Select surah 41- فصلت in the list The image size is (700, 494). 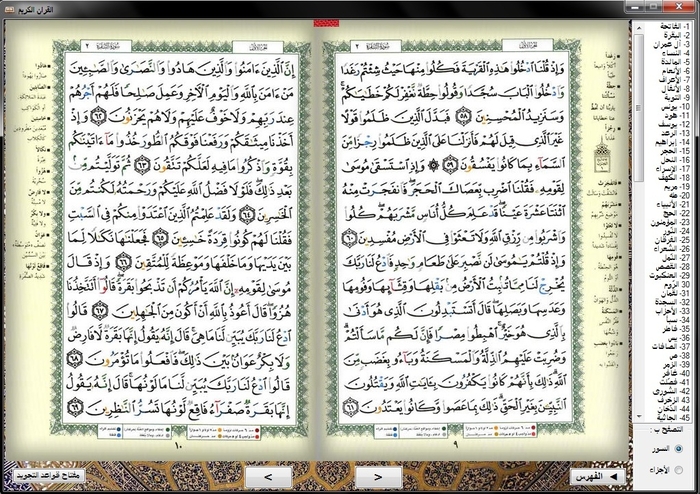click(675, 382)
